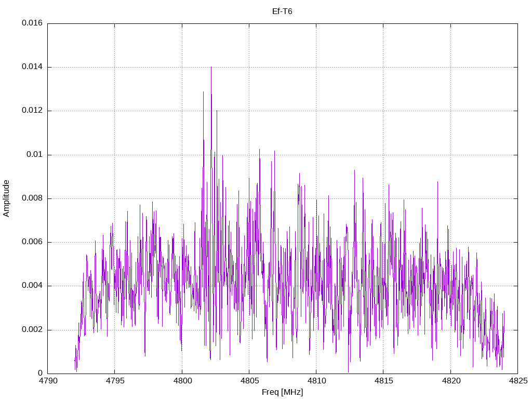Click the Freq [MHz] x-axis label
The height and width of the screenshot is (399, 532).
pyautogui.click(x=282, y=392)
